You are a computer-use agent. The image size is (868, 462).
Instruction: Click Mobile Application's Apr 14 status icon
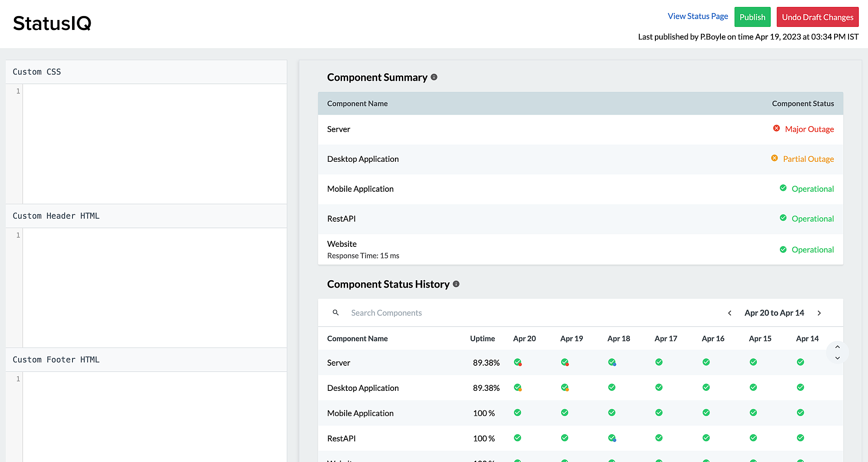(800, 413)
